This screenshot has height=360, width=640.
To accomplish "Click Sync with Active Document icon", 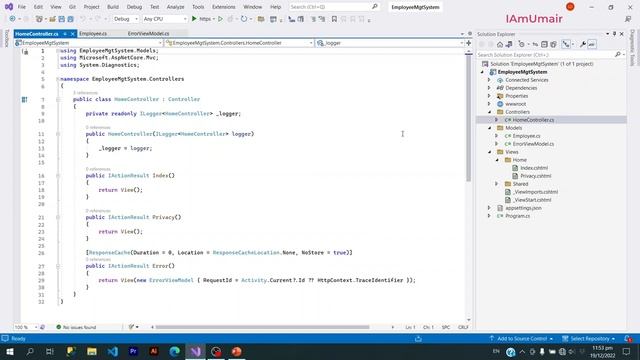I will [x=535, y=44].
